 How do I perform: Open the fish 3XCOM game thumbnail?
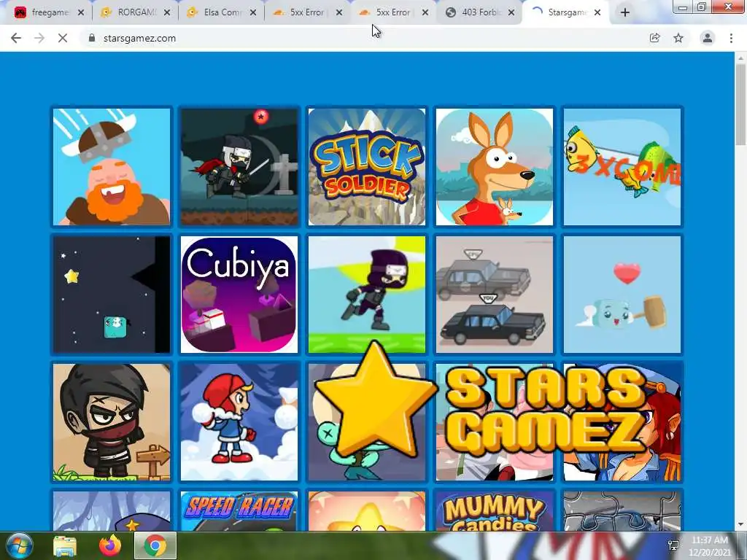622,167
